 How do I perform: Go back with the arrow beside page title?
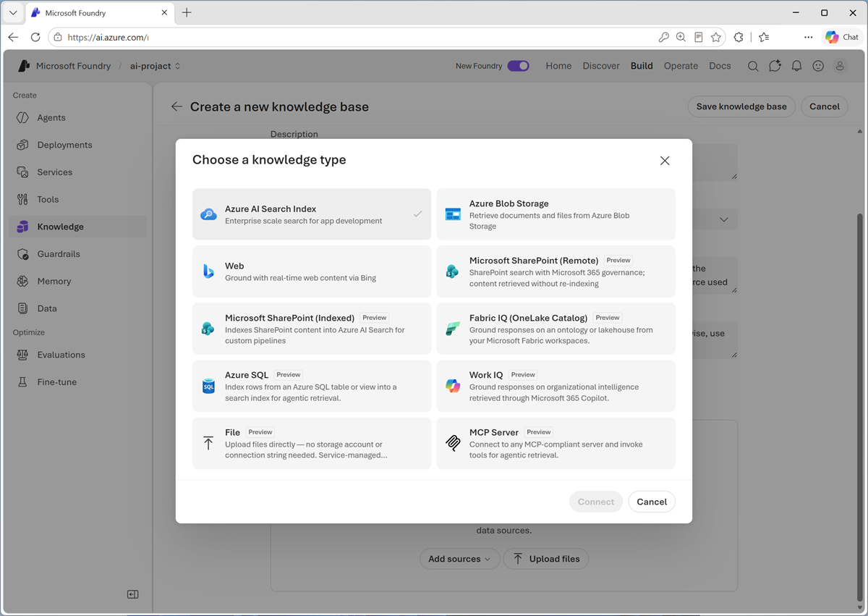pyautogui.click(x=176, y=106)
